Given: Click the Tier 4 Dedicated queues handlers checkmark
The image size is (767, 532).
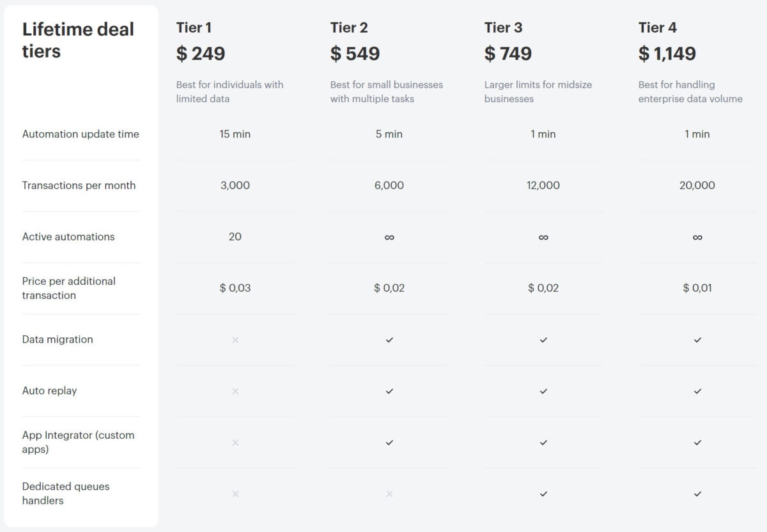Looking at the screenshot, I should 697,494.
